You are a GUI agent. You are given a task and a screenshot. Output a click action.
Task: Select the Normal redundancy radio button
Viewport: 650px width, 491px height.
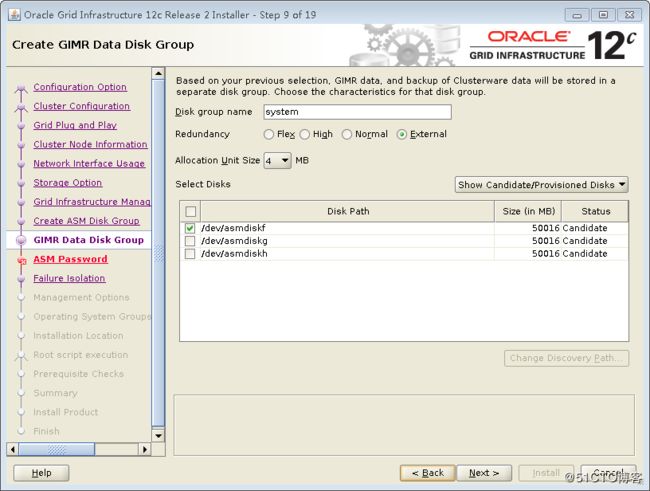pyautogui.click(x=347, y=134)
